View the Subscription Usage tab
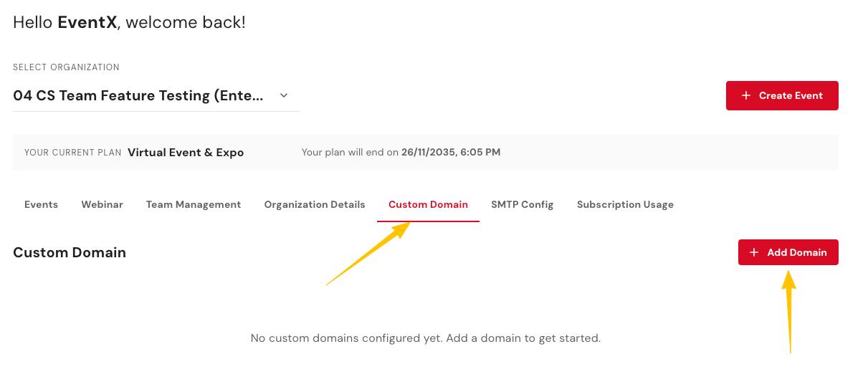The height and width of the screenshot is (392, 868). pos(625,204)
